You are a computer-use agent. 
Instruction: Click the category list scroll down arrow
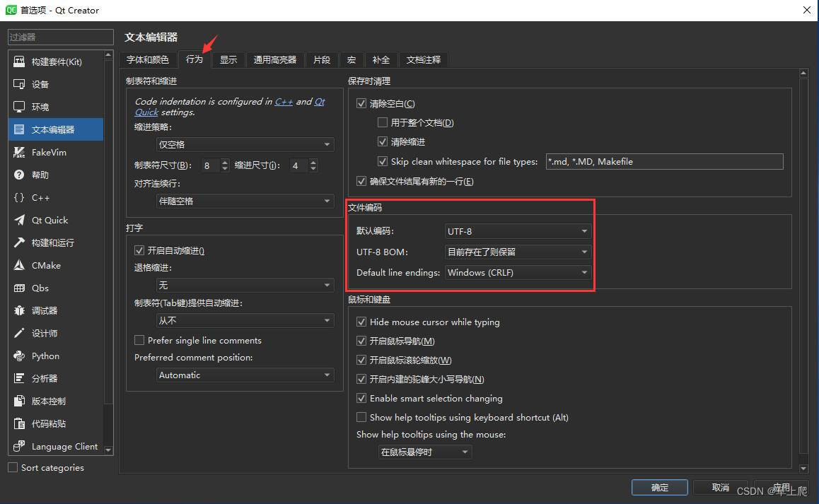coord(108,450)
